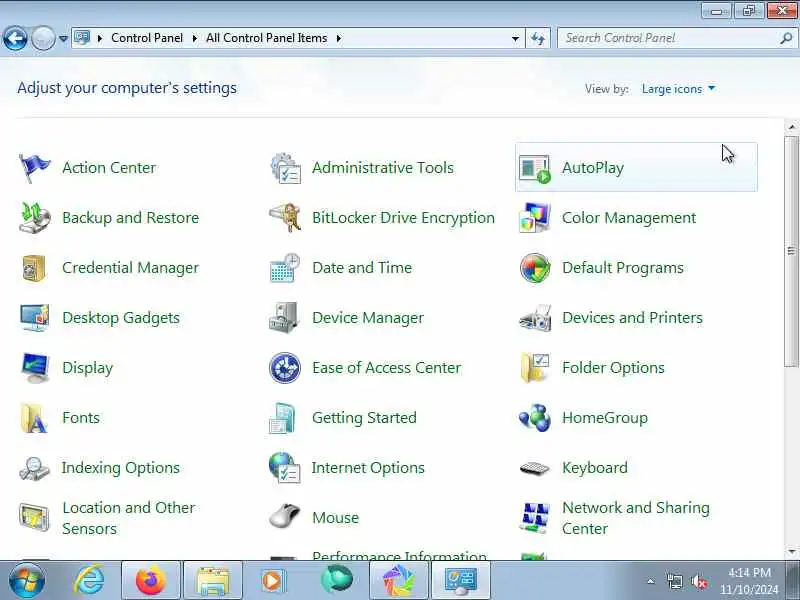The width and height of the screenshot is (800, 600).
Task: Click the Internet Options globe icon
Action: click(284, 468)
